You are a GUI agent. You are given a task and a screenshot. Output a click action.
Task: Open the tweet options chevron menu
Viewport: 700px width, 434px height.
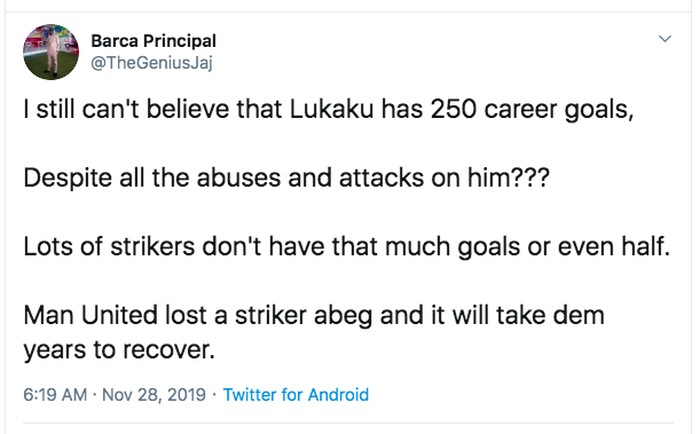(663, 39)
